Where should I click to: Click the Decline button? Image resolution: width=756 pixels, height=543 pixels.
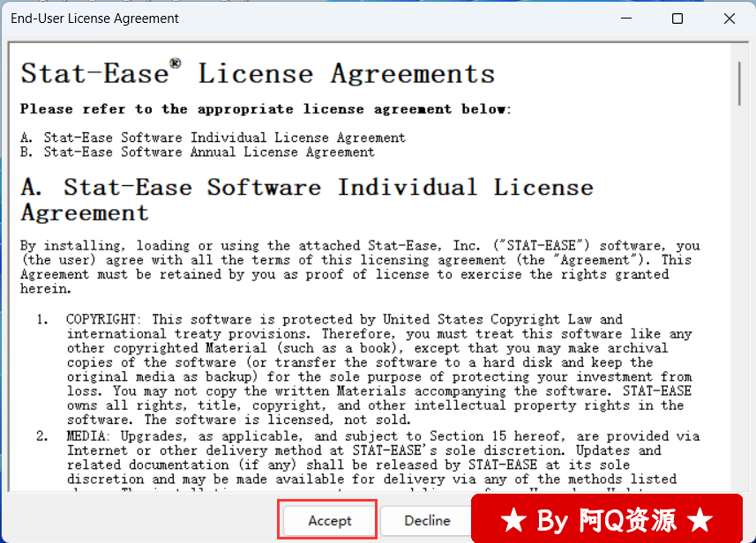(x=427, y=521)
